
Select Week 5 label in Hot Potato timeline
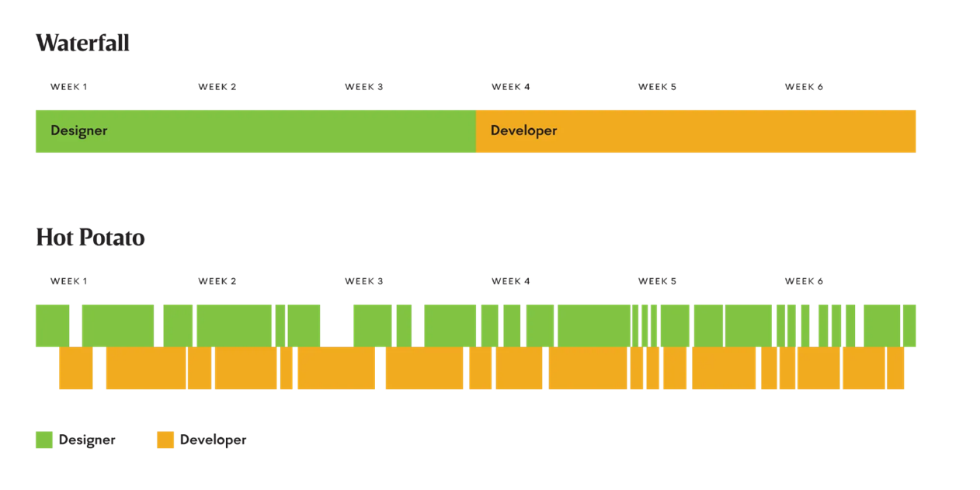(657, 281)
